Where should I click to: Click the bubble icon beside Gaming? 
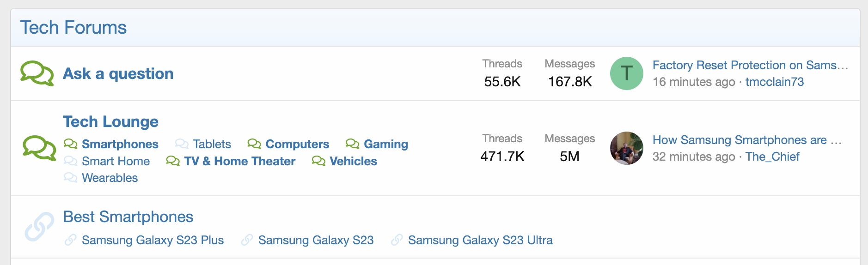pos(352,144)
